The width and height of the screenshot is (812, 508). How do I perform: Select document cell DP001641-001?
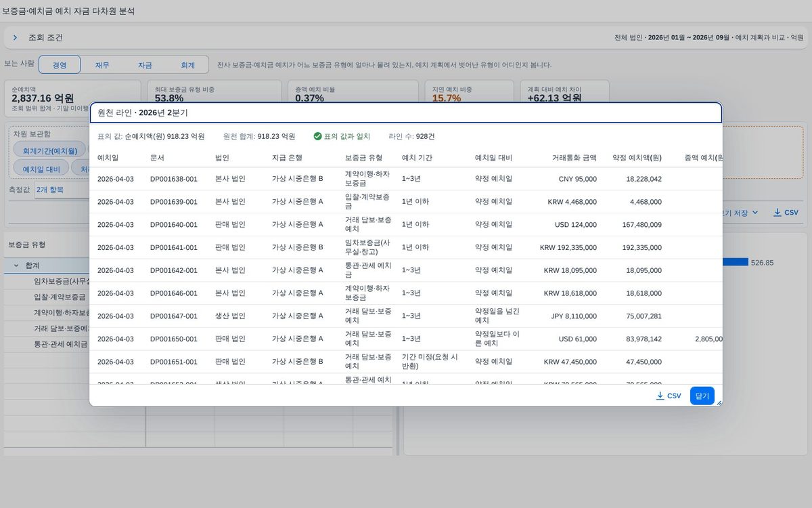click(x=174, y=248)
